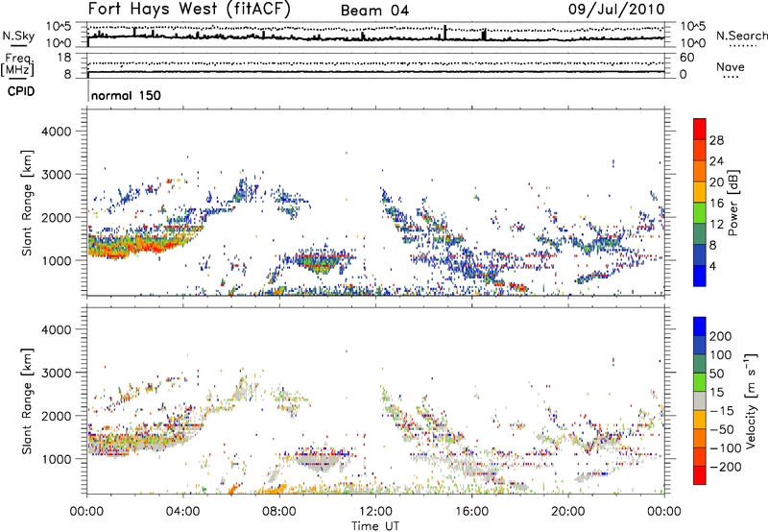The height and width of the screenshot is (532, 768).
Task: Click the '15' velocity scale value
Action: 716,393
